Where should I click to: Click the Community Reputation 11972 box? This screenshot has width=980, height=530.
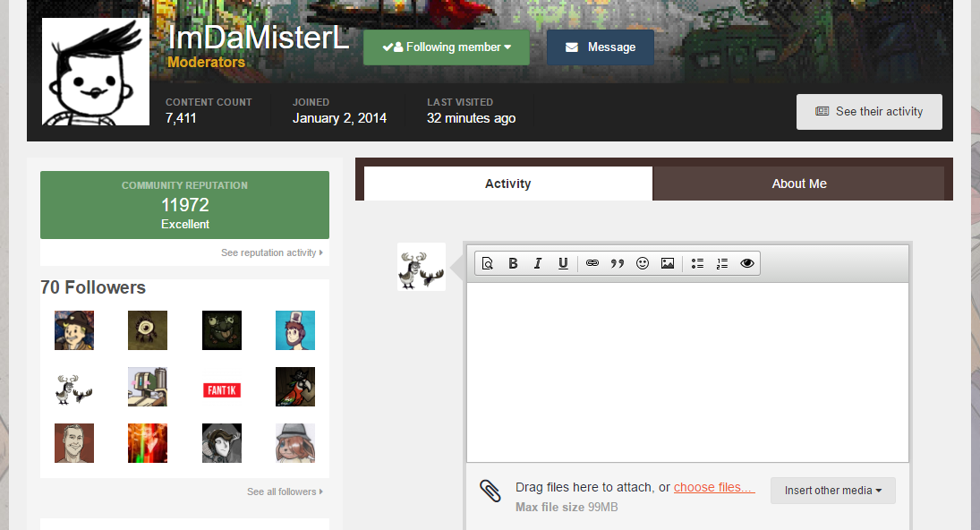[185, 205]
